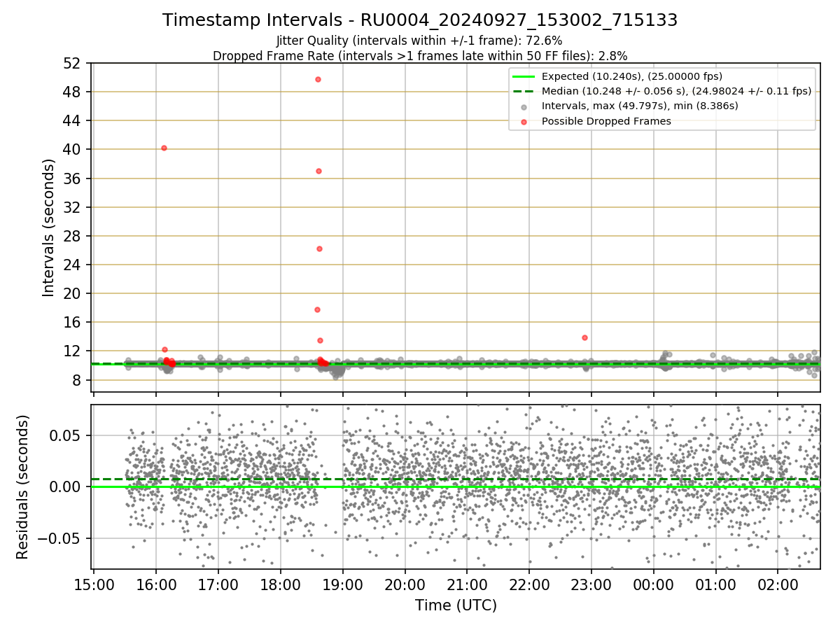Click the Jitter Quality 72.6% subtitle
Screen dimensions: 840x630
(x=420, y=41)
